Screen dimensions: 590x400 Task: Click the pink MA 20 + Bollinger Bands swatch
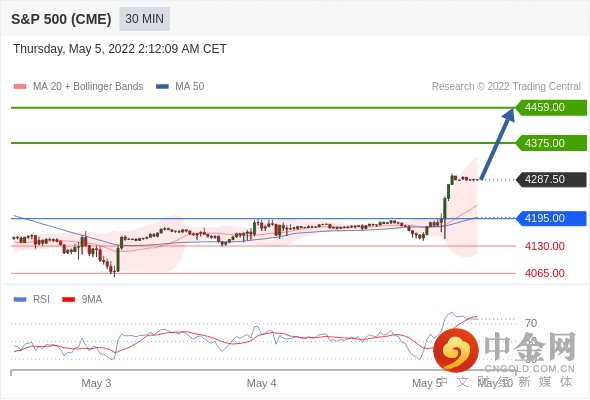coord(20,87)
